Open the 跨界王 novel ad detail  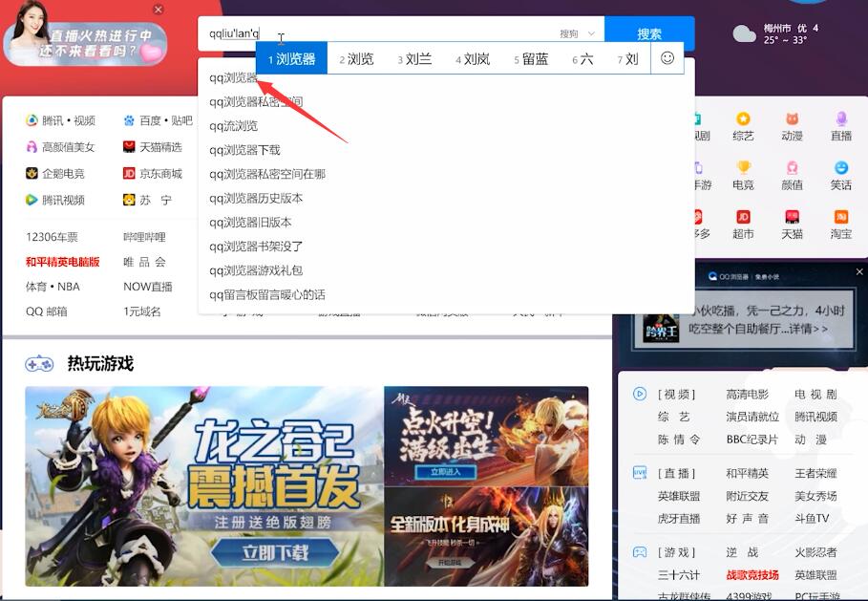pyautogui.click(x=744, y=320)
